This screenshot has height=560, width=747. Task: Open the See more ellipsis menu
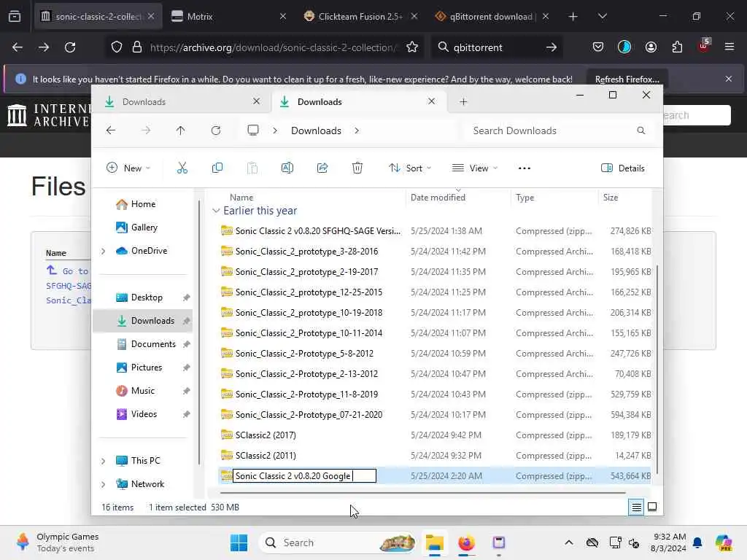[524, 168]
